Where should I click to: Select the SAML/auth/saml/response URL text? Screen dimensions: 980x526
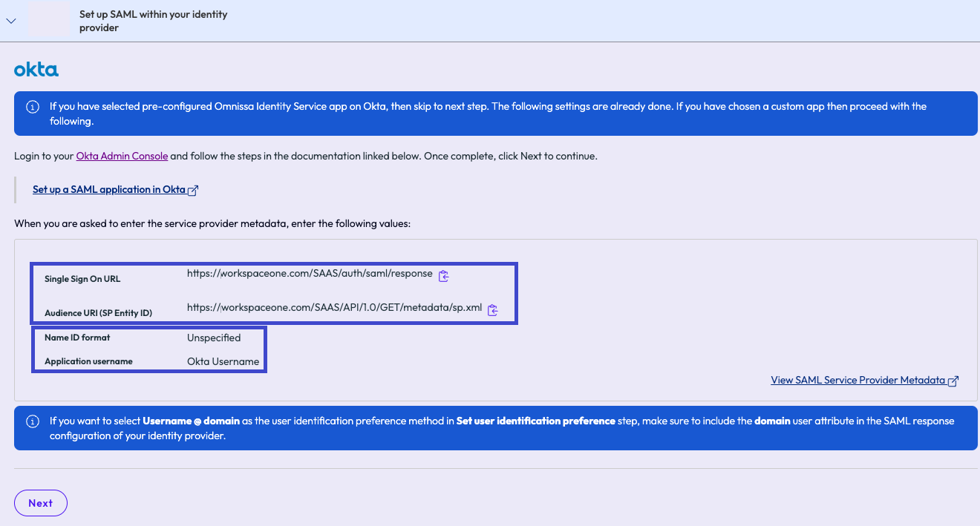[310, 273]
